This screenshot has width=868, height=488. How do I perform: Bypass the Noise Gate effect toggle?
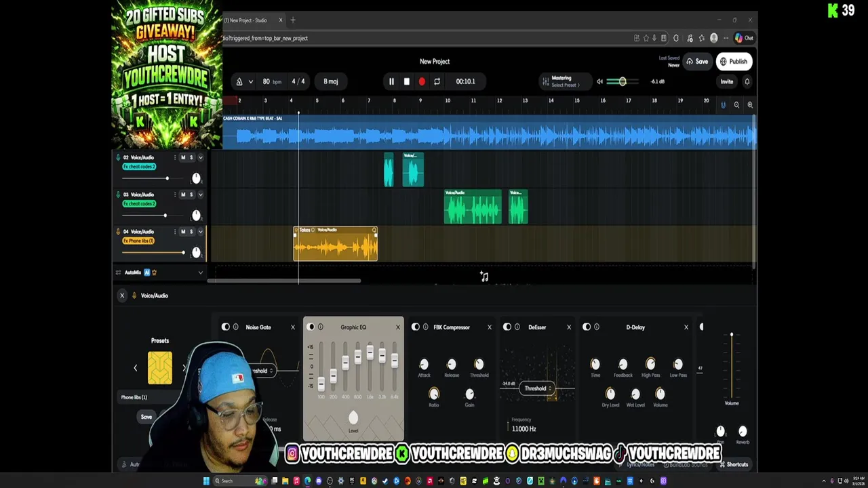pos(226,327)
